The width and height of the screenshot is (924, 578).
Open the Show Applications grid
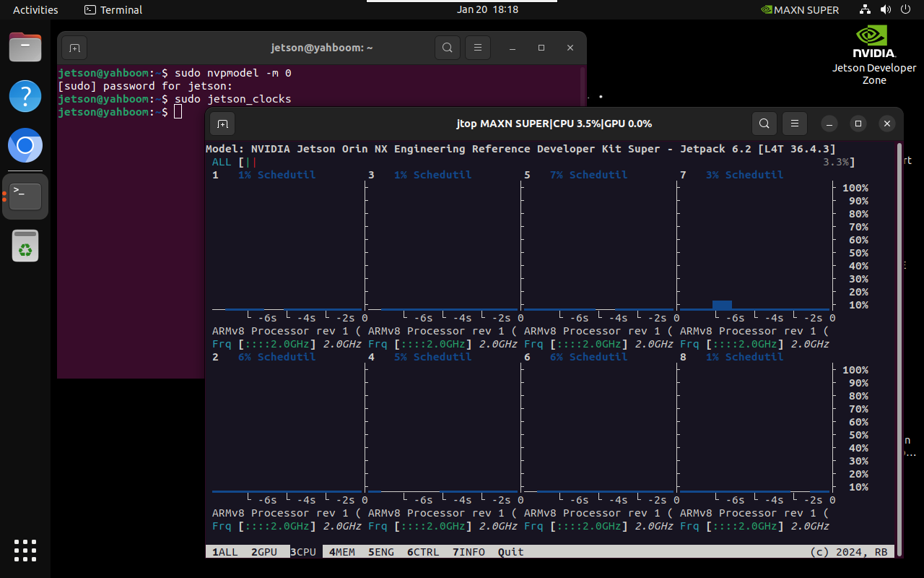[25, 550]
